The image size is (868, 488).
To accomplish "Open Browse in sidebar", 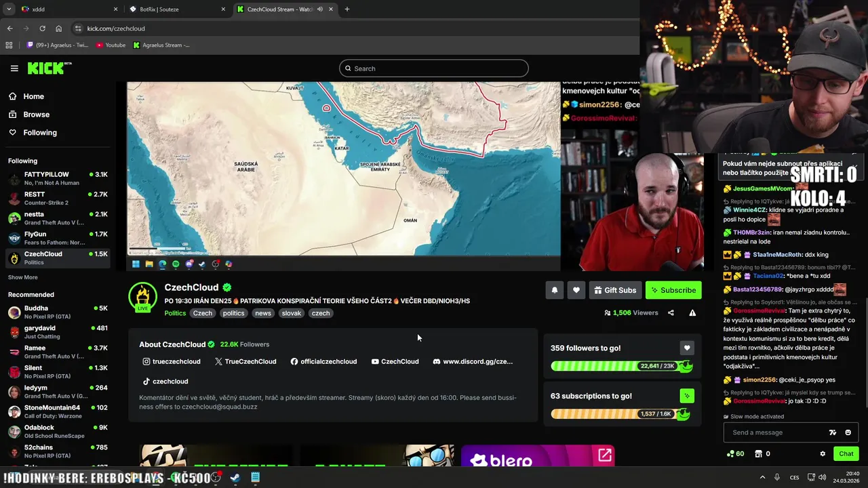I will click(36, 115).
